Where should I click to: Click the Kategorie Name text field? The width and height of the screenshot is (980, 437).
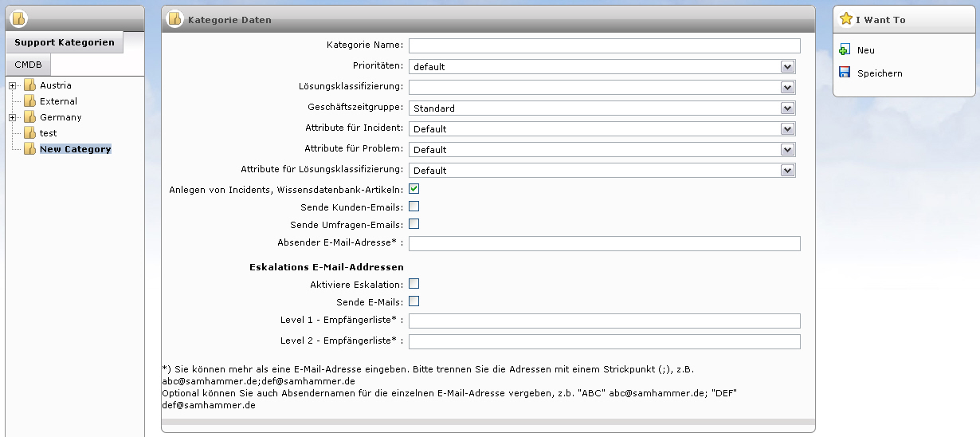click(x=604, y=45)
